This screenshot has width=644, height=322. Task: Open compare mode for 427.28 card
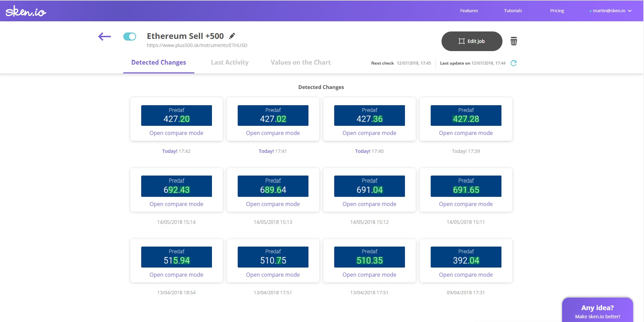[466, 133]
